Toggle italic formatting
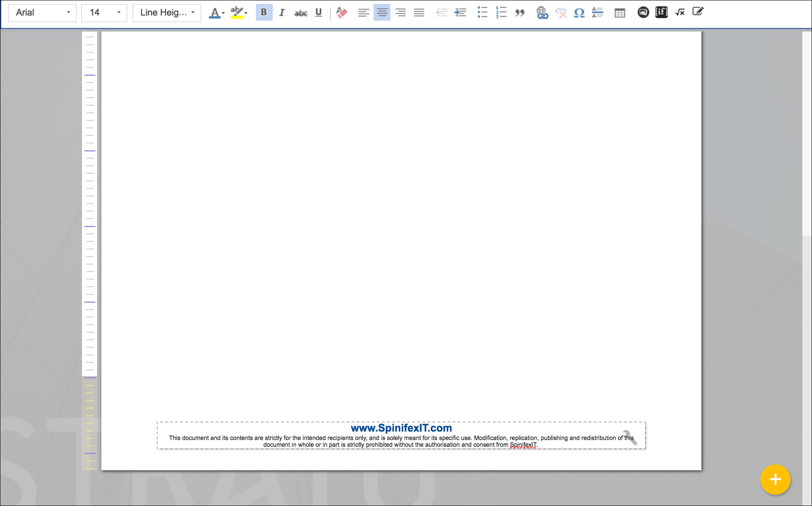812x506 pixels. coord(282,13)
